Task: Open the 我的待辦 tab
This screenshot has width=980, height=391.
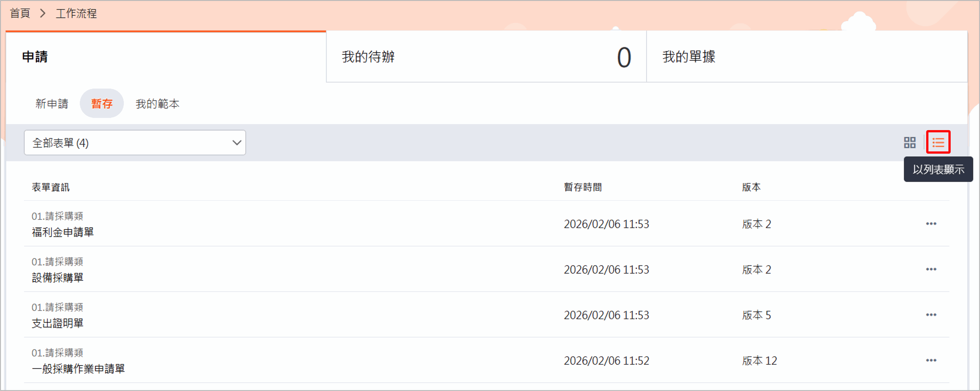Action: tap(368, 57)
